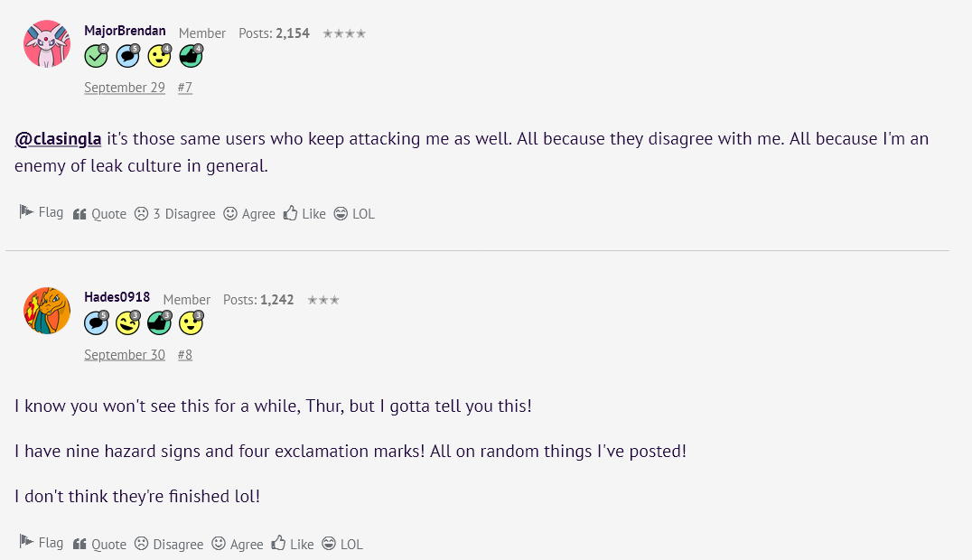This screenshot has height=560, width=972.
Task: Open the MajorBrendan username profile link
Action: tap(125, 31)
